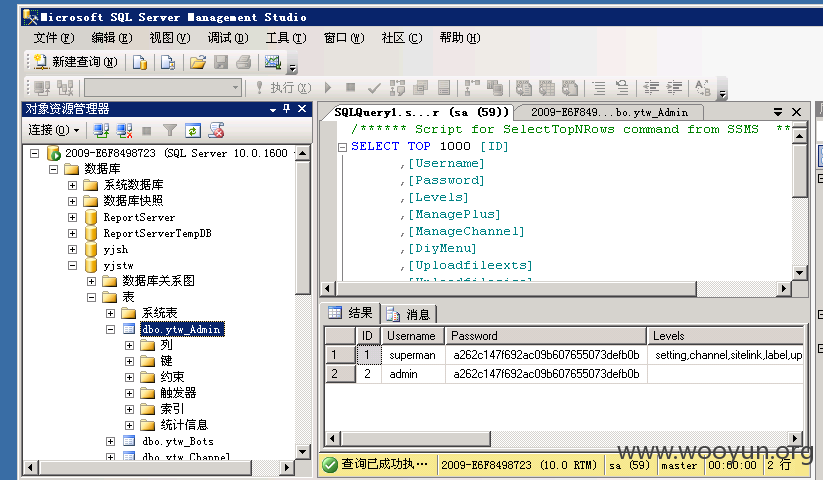The width and height of the screenshot is (823, 480).
Task: Select the 结果 results tab
Action: click(351, 313)
